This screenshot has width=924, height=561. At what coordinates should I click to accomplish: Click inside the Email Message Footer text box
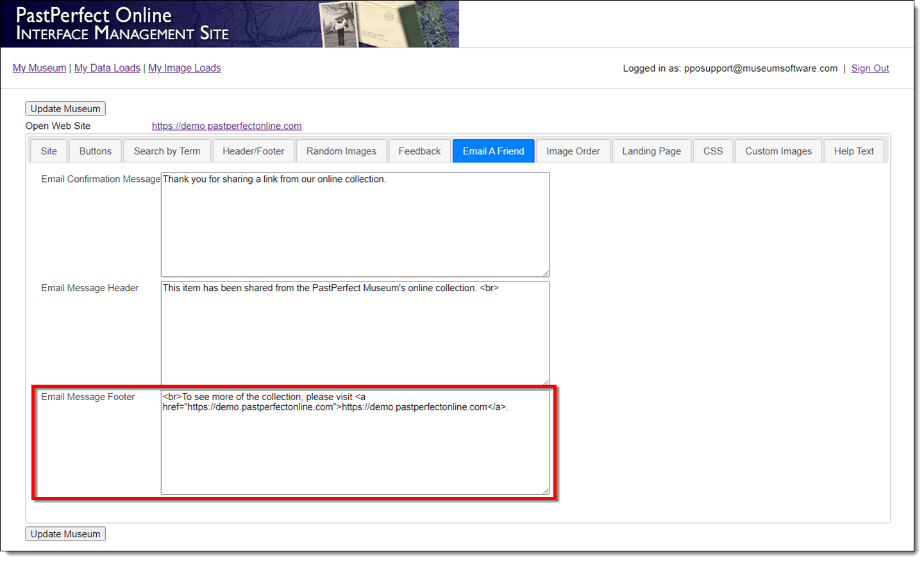(355, 449)
